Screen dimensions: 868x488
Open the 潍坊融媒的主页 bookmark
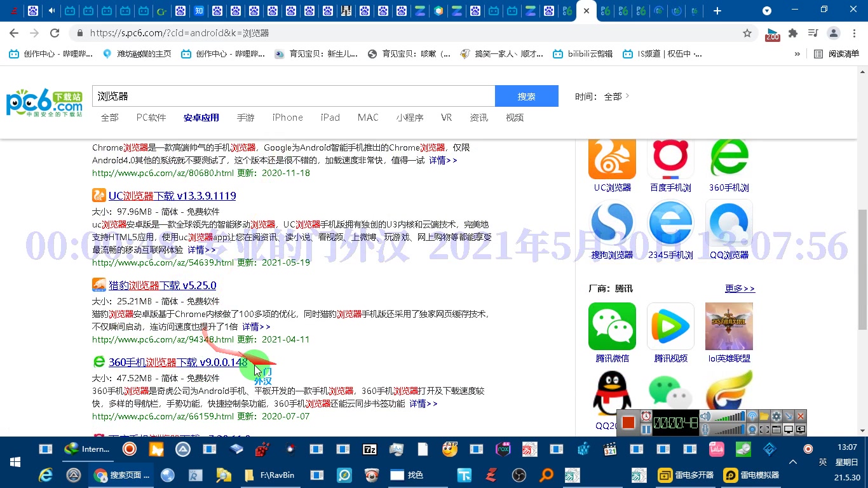pos(137,54)
